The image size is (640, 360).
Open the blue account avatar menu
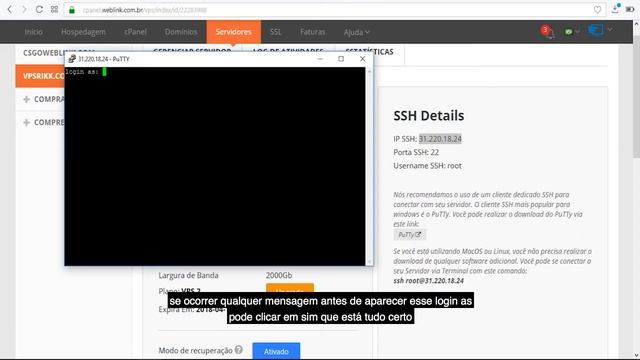pyautogui.click(x=600, y=30)
